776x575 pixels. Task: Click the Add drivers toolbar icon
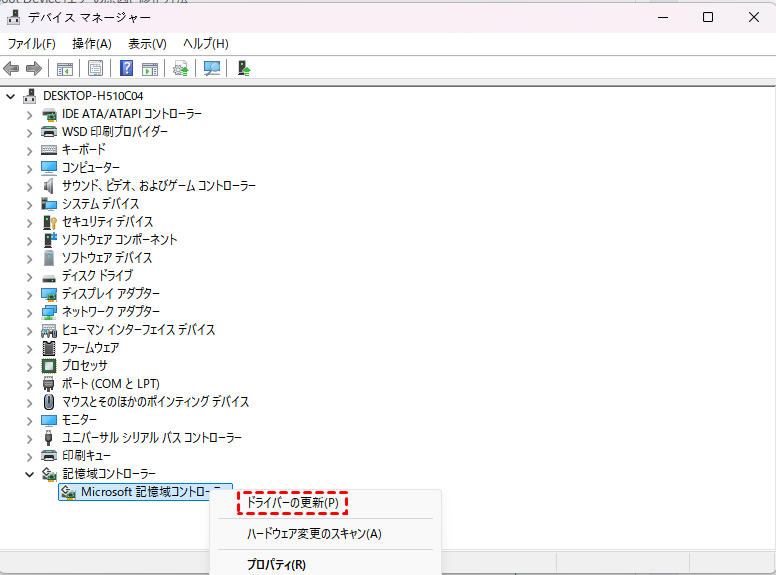(x=243, y=68)
